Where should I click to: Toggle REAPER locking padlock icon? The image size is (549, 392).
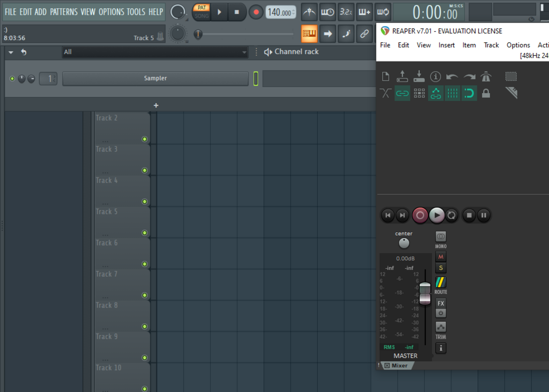tap(486, 93)
